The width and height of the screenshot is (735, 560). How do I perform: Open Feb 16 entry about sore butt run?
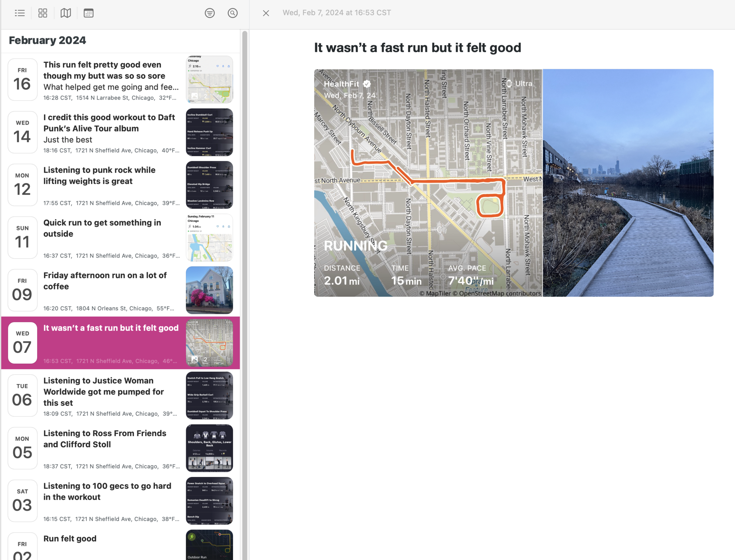coord(121,80)
